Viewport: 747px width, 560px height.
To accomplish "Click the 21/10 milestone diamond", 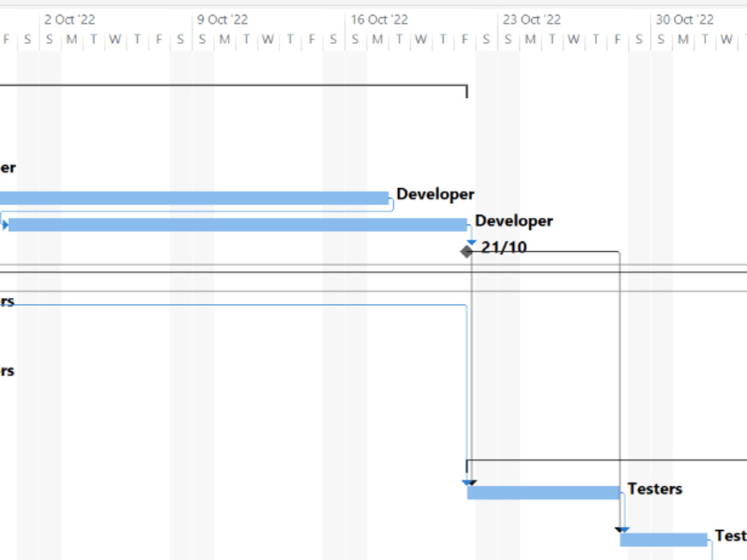I will [467, 252].
